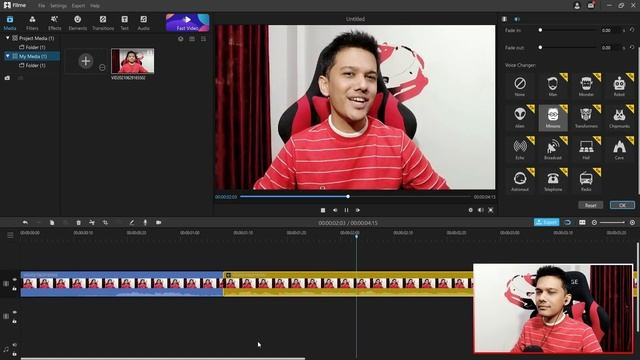Pick the Minions voice effect
This screenshot has width=640, height=360.
click(x=553, y=117)
